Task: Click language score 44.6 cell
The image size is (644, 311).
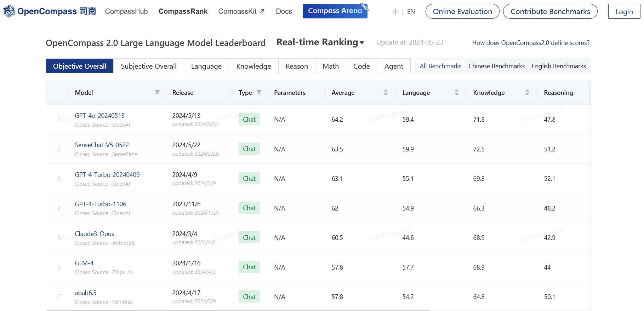Action: click(408, 238)
